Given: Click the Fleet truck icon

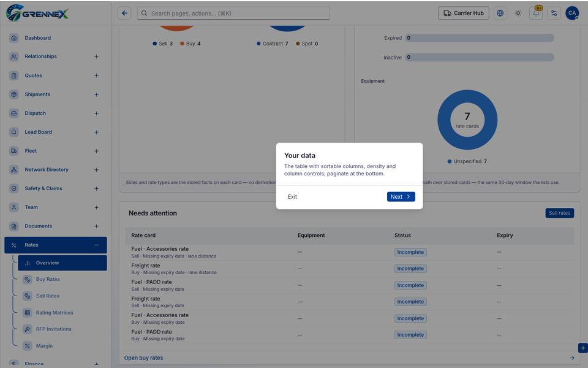Looking at the screenshot, I should pyautogui.click(x=14, y=151).
